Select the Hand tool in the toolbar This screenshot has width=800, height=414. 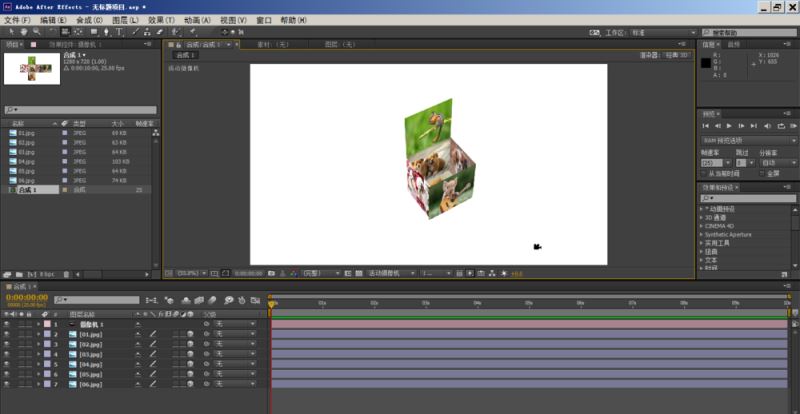[x=23, y=32]
